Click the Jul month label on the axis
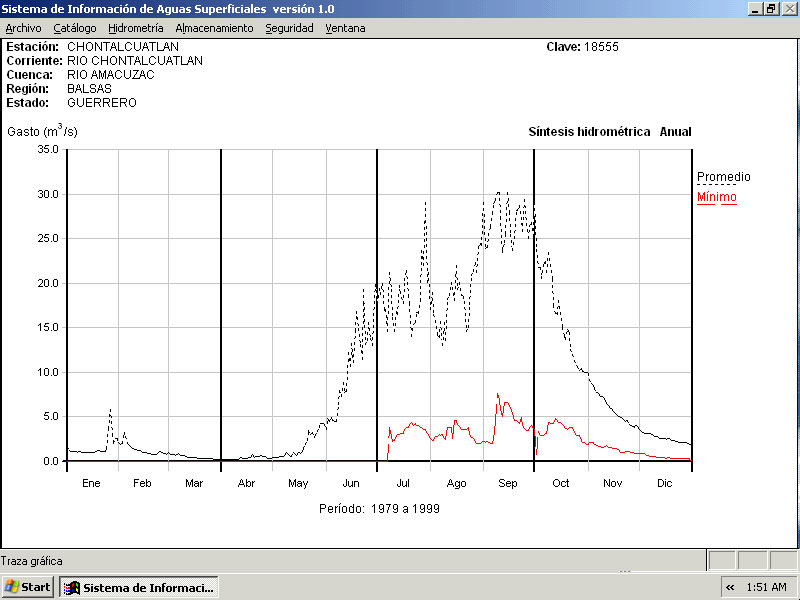The image size is (800, 600). click(403, 484)
